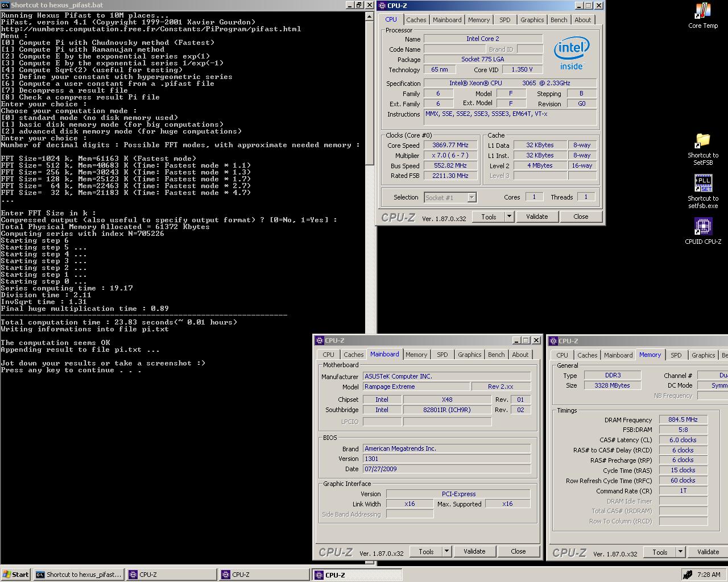The height and width of the screenshot is (582, 728).
Task: Open the Start menu
Action: pos(16,575)
